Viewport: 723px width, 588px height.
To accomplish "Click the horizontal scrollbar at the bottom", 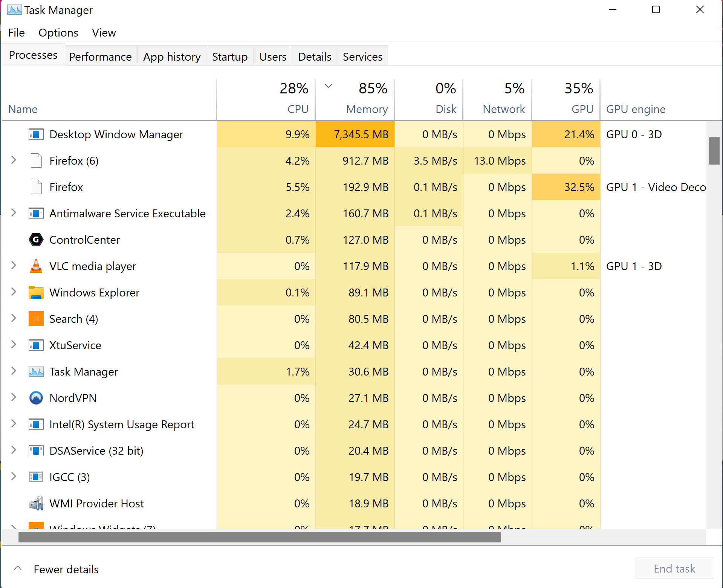I will click(x=260, y=537).
